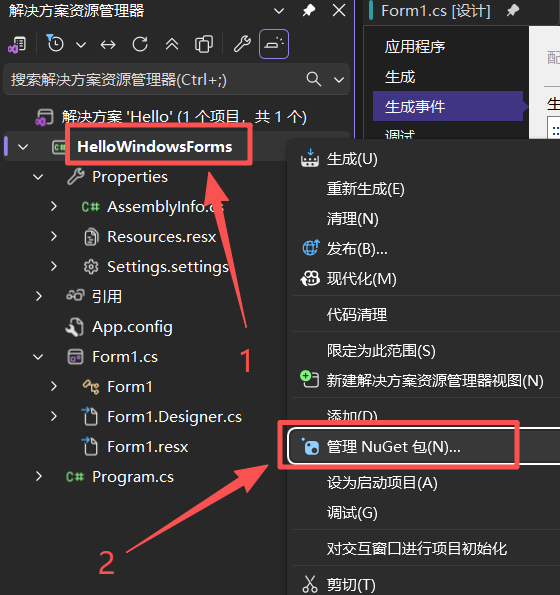This screenshot has width=560, height=595.
Task: Open the 生成 properties page
Action: (400, 77)
